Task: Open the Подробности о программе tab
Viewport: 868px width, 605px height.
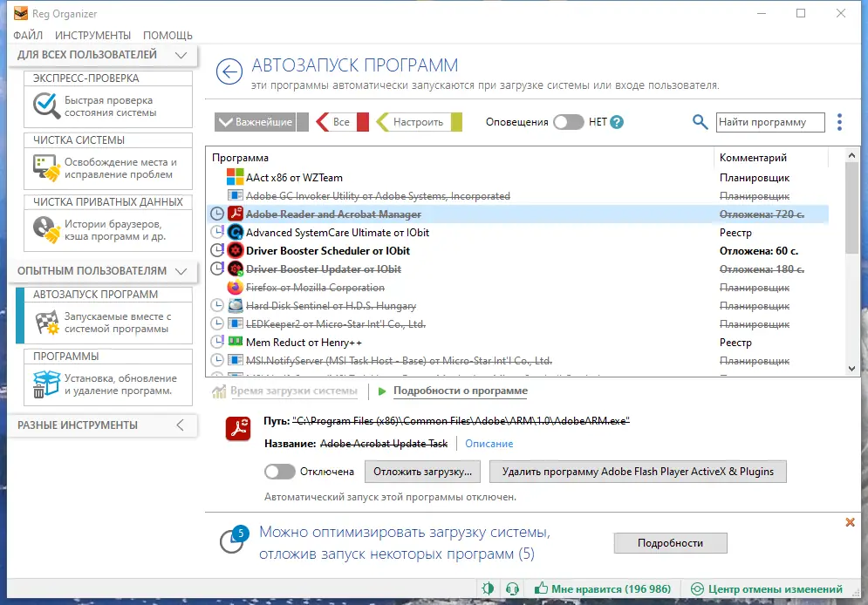Action: click(x=461, y=391)
